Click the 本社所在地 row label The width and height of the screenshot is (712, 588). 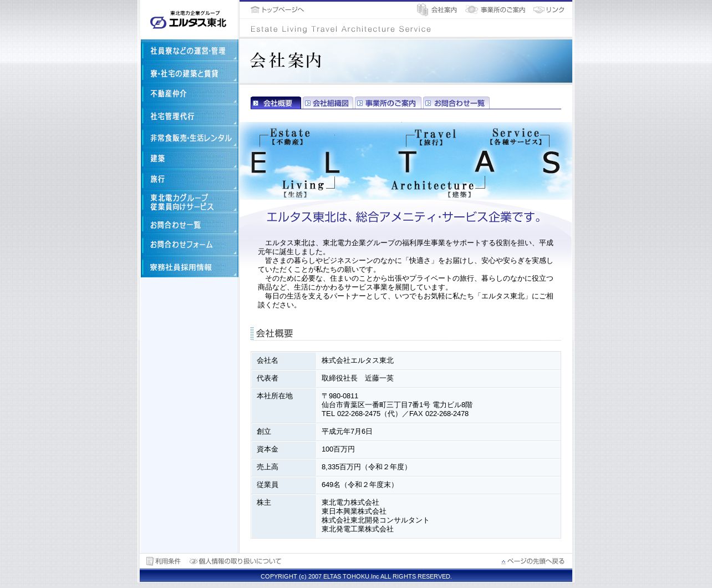pyautogui.click(x=274, y=396)
